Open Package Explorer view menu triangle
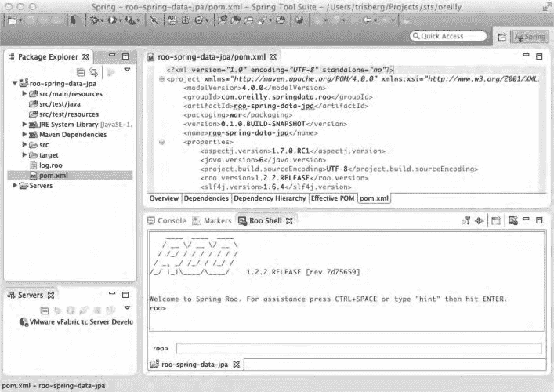Image resolution: width=554 pixels, height=392 pixels. tap(127, 71)
